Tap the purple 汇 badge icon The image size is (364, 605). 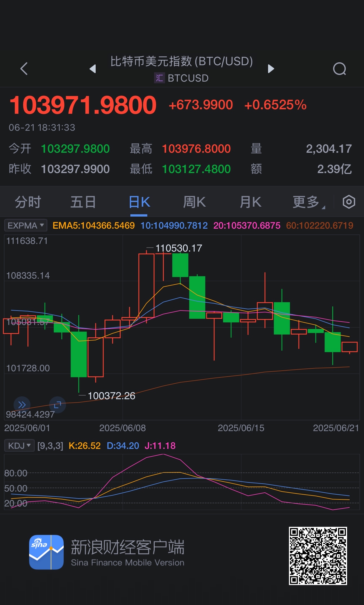(x=159, y=78)
